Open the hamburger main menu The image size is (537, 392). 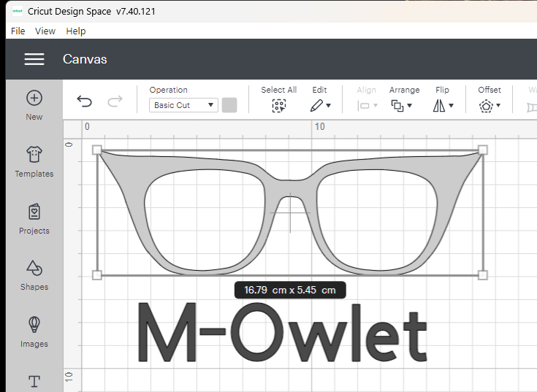(x=34, y=59)
